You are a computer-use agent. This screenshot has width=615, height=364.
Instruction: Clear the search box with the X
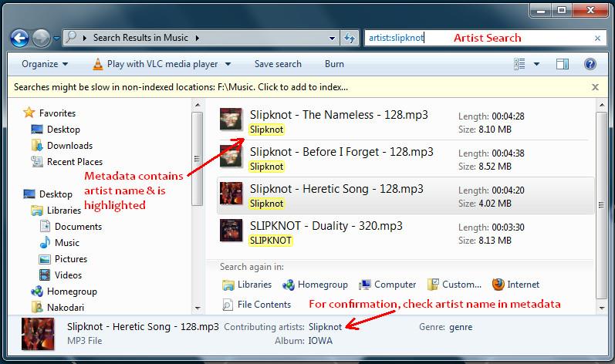(x=597, y=38)
